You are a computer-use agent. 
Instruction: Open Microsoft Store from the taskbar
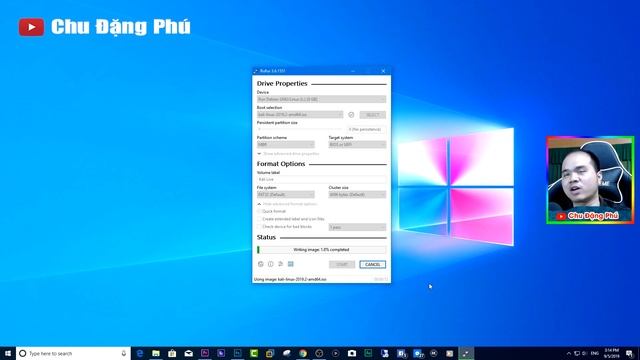(172, 353)
